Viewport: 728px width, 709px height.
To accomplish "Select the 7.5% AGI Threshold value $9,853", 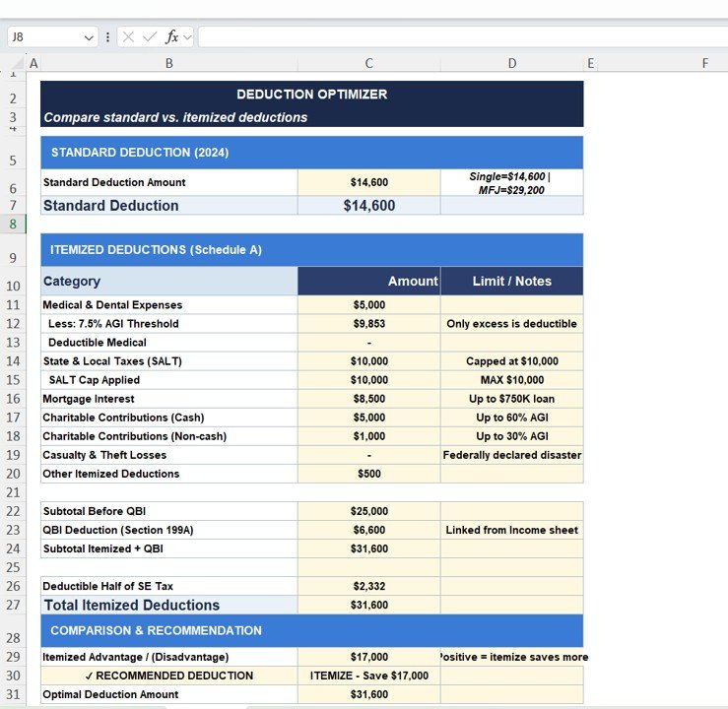I will [368, 323].
